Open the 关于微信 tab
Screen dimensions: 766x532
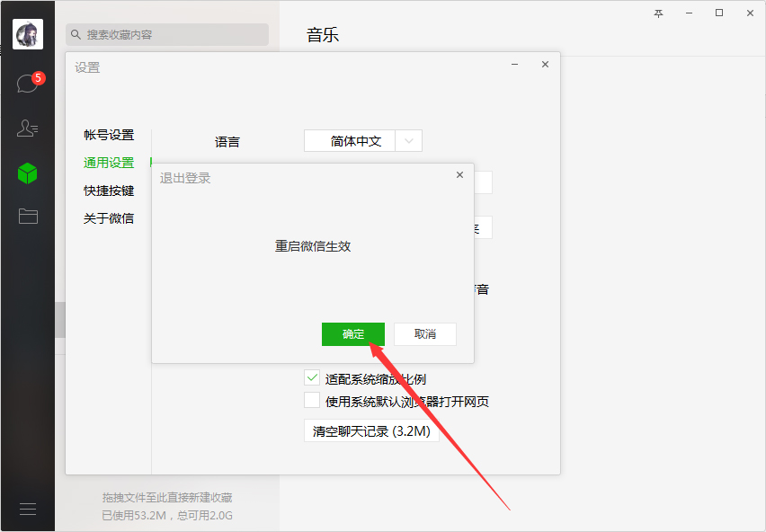[x=109, y=217]
